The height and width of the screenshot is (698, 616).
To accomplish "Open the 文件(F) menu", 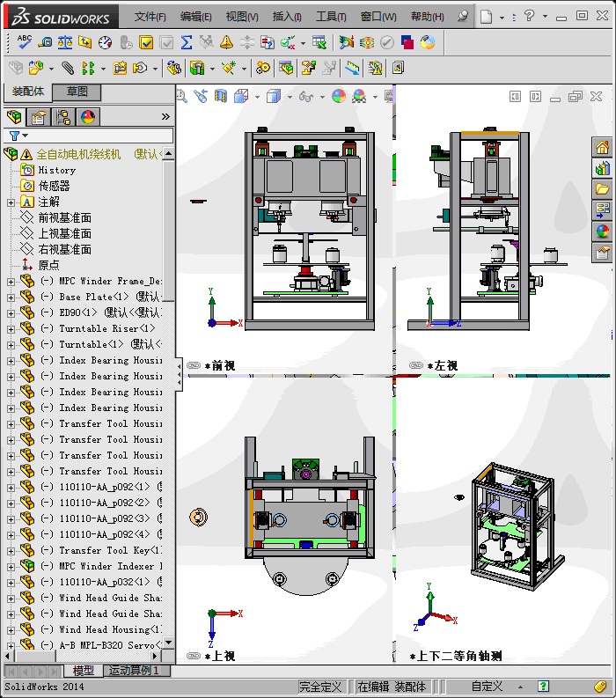I will click(150, 17).
